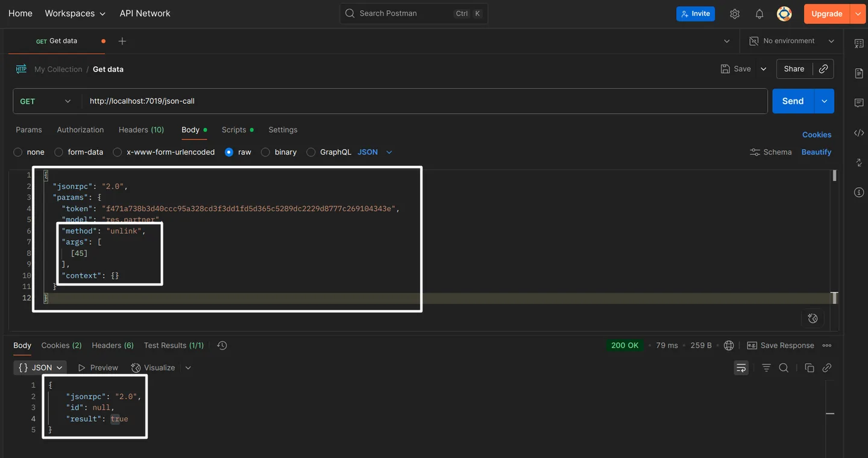Click the blue Send button
The image size is (868, 458).
793,101
